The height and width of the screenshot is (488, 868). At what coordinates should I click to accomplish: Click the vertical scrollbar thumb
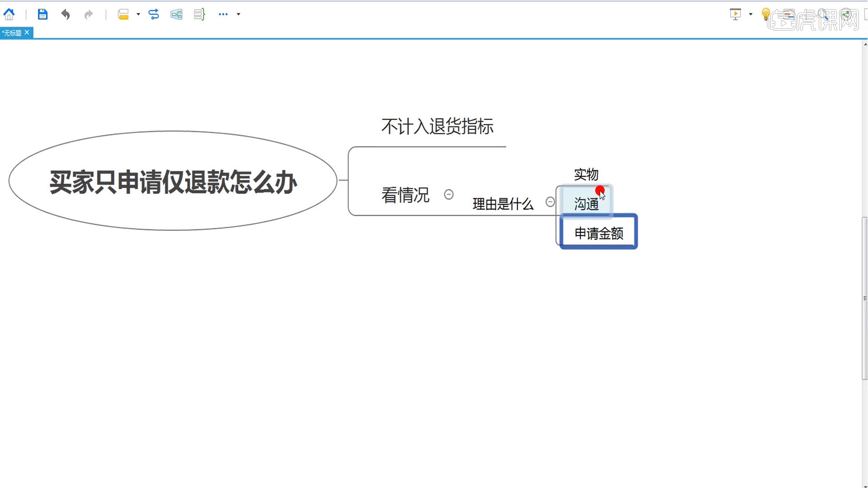coord(864,298)
